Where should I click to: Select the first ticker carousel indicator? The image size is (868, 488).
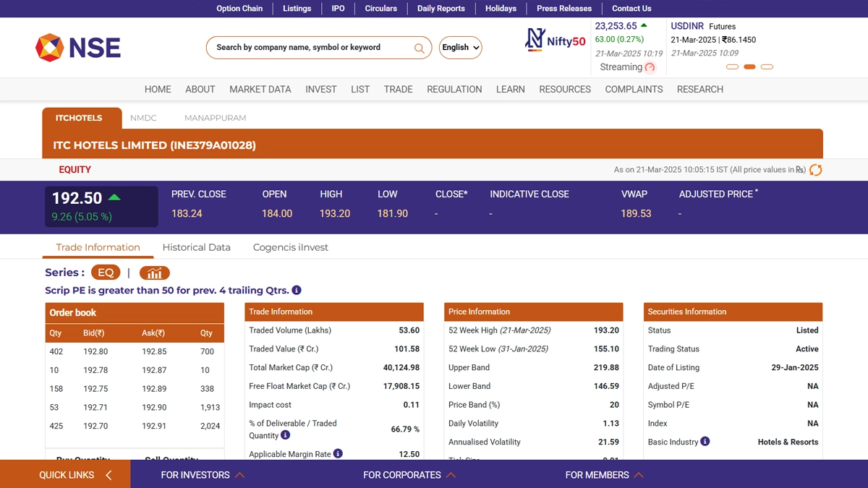tap(732, 67)
